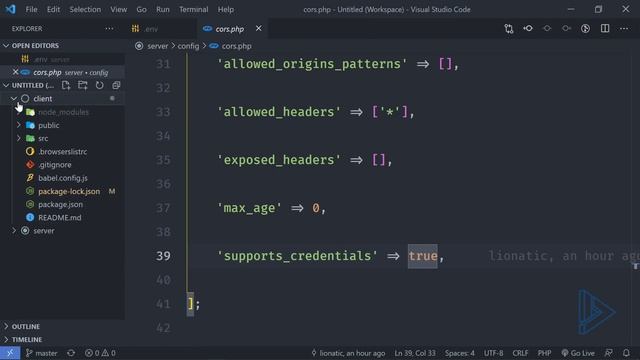Open the Help menu
The image size is (640, 360).
(x=226, y=9)
